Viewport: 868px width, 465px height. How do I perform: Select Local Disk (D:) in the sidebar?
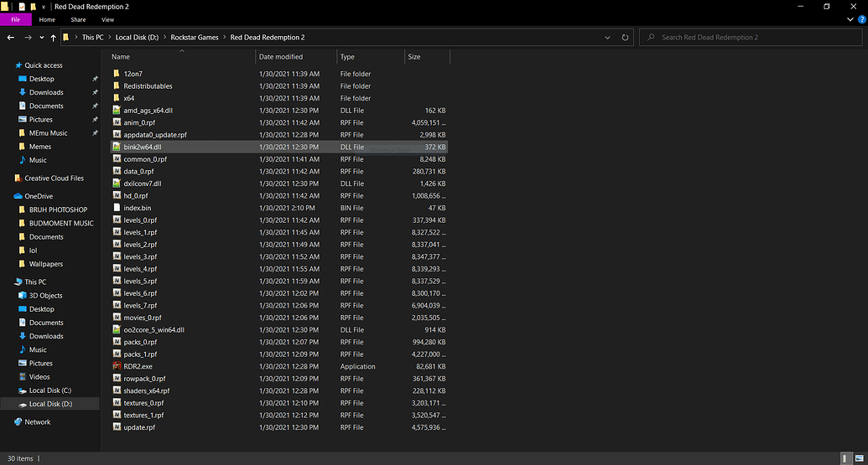point(50,404)
